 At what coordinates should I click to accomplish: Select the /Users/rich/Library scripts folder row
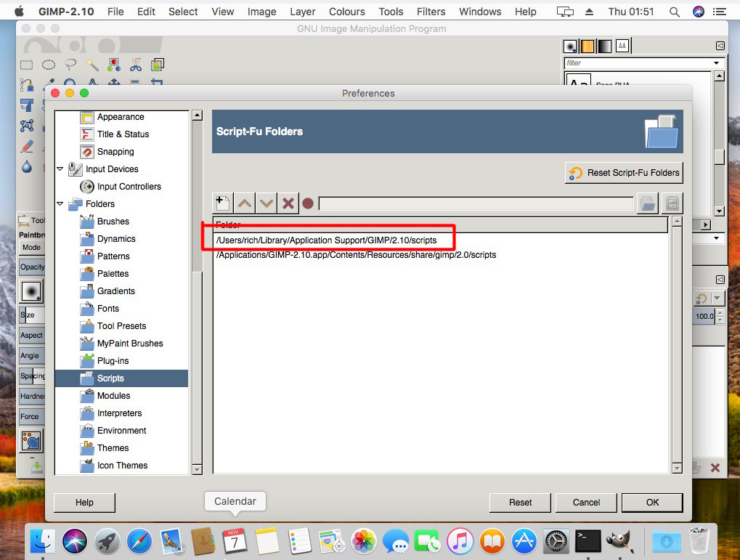pyautogui.click(x=441, y=240)
